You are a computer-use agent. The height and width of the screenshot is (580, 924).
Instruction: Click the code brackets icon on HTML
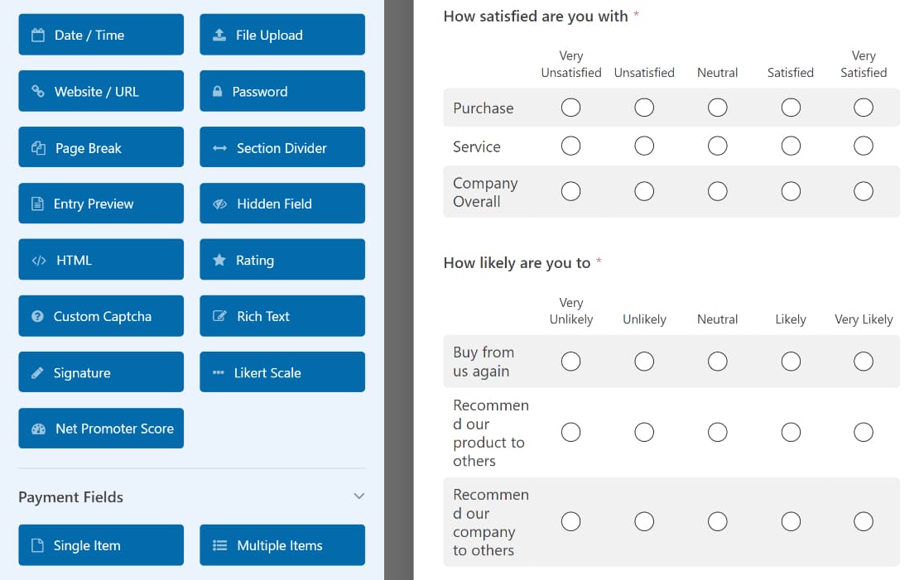39,261
